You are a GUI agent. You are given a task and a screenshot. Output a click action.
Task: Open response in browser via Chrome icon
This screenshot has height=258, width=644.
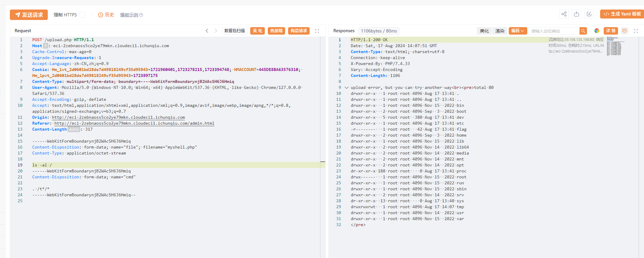pos(597,31)
